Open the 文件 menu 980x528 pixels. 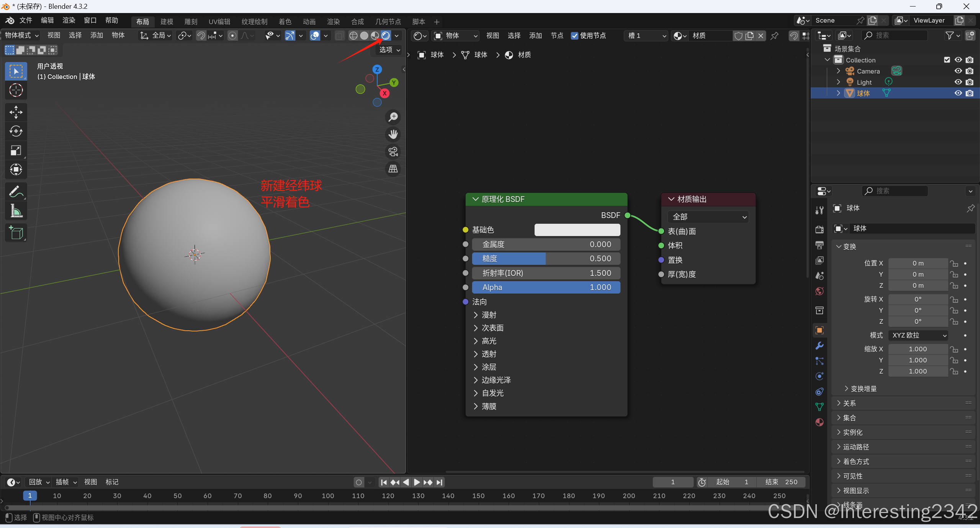(x=26, y=20)
